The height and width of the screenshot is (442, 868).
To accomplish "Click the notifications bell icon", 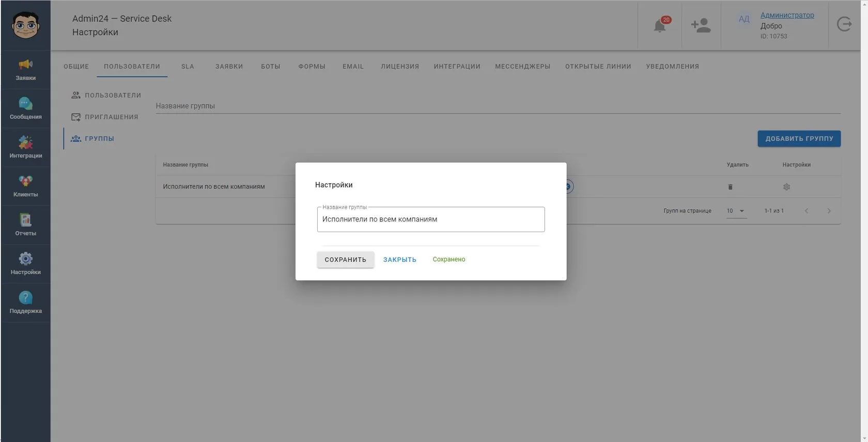I will tap(660, 25).
